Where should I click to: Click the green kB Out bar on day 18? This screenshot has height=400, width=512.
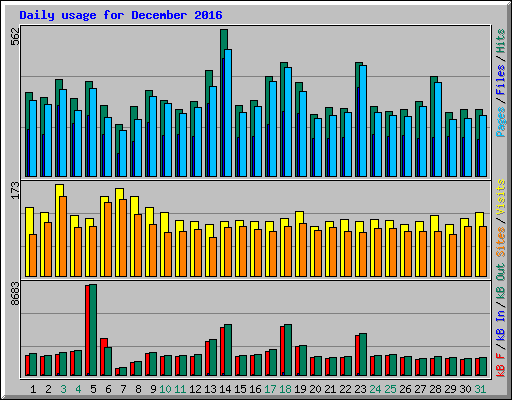(x=288, y=350)
